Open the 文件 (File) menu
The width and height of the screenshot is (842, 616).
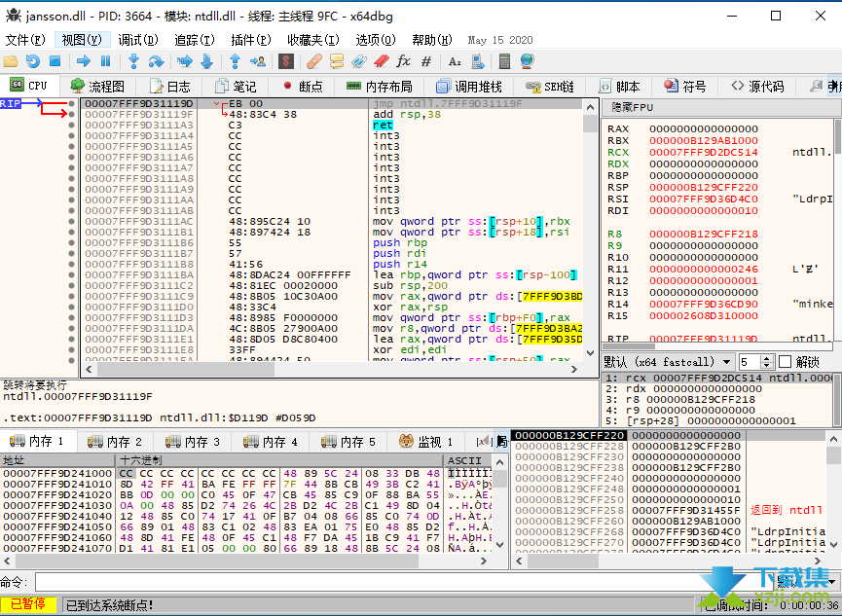(25, 40)
